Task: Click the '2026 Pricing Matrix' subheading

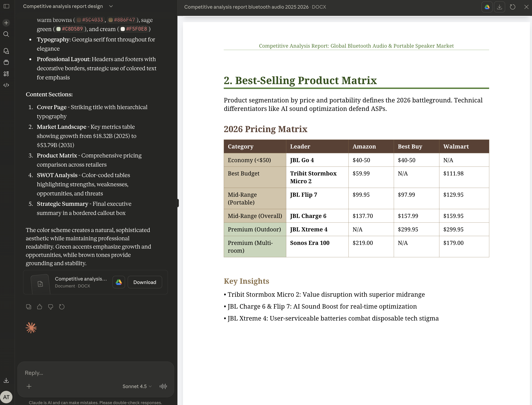Action: (x=265, y=129)
